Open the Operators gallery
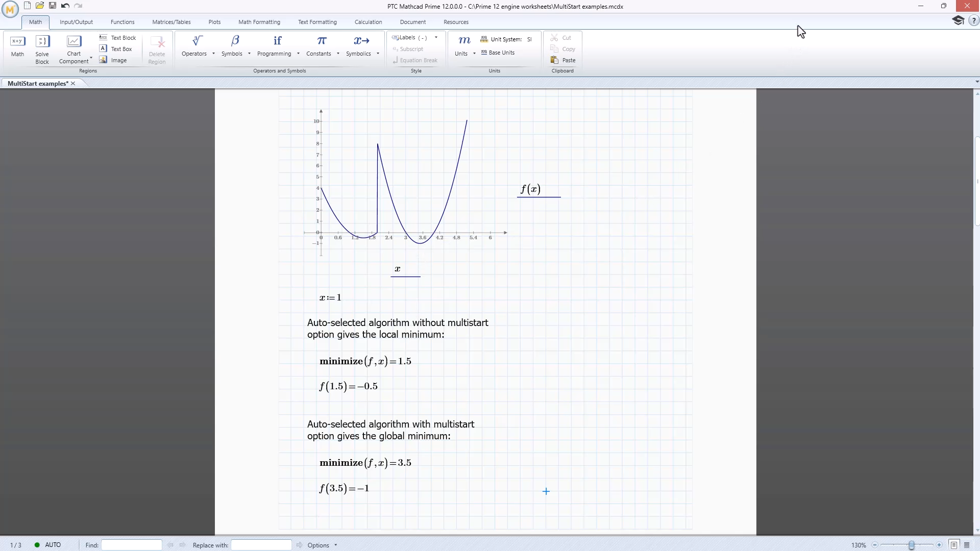This screenshot has width=980, height=551. 194,45
